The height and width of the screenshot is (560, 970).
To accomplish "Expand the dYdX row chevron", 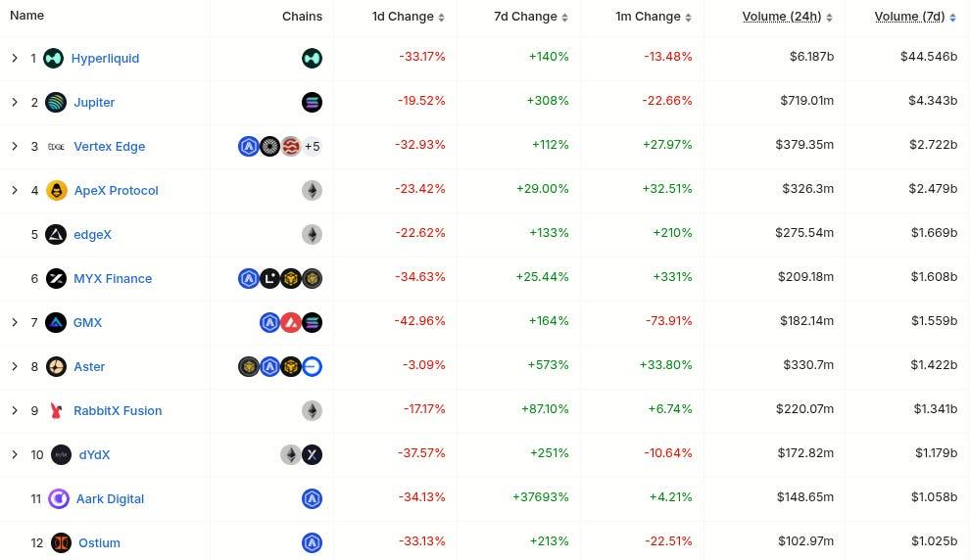I will [x=15, y=455].
